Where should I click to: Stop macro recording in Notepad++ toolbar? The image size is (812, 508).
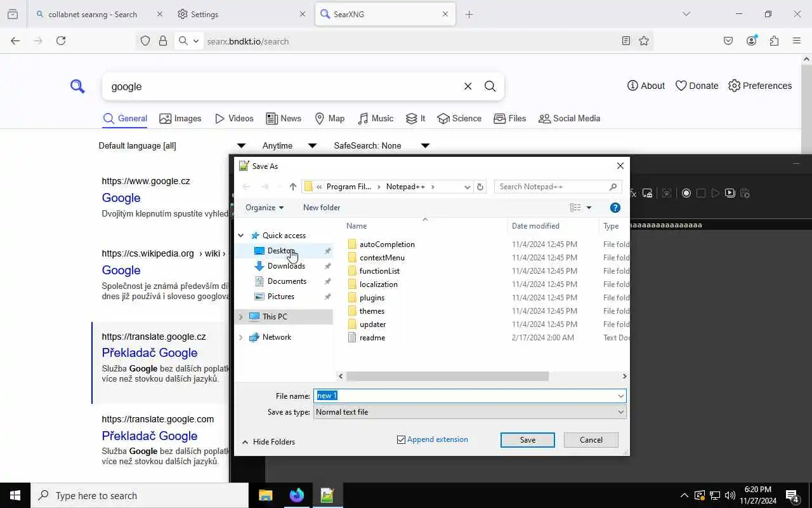click(701, 193)
